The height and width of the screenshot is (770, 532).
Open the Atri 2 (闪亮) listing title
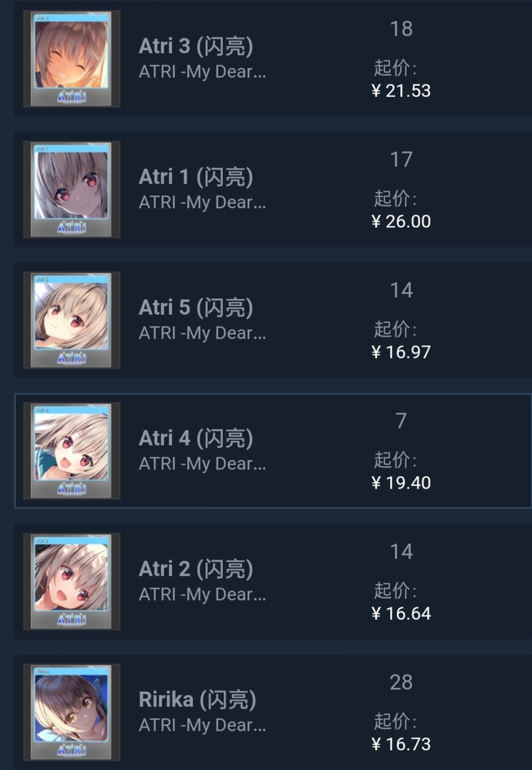(x=196, y=568)
